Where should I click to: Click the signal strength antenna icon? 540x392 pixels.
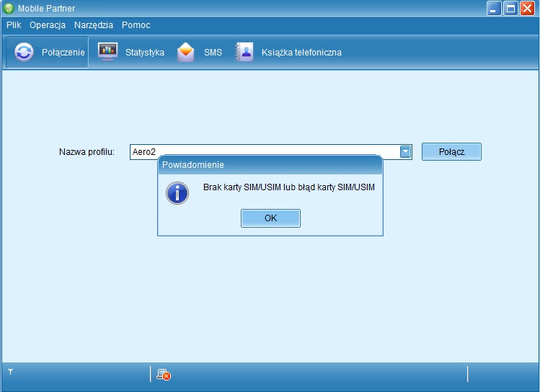pos(11,372)
